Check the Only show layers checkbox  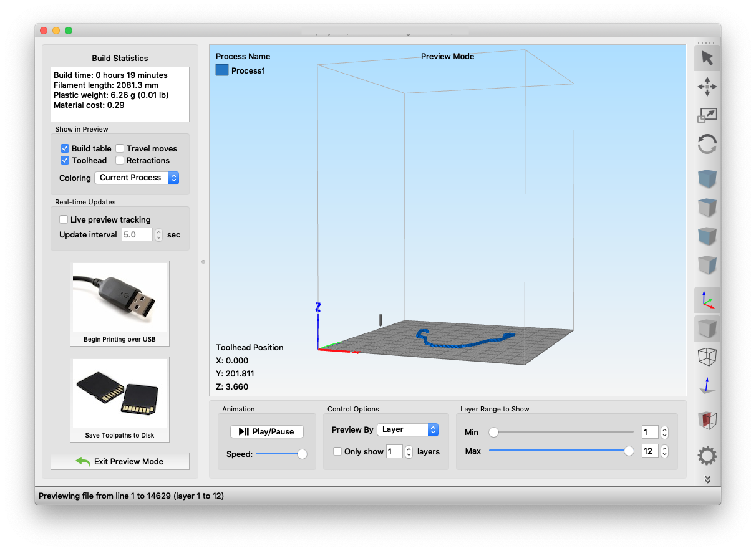click(337, 451)
